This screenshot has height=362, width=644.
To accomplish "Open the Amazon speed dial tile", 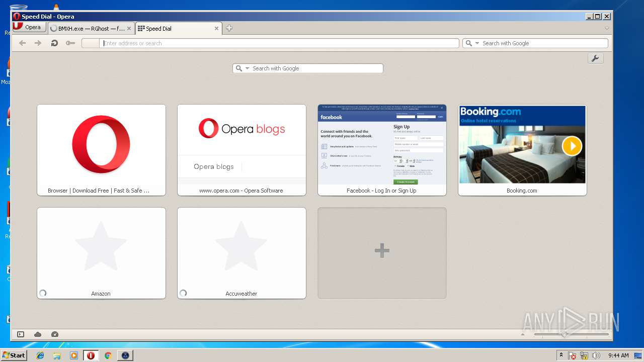I will [101, 253].
